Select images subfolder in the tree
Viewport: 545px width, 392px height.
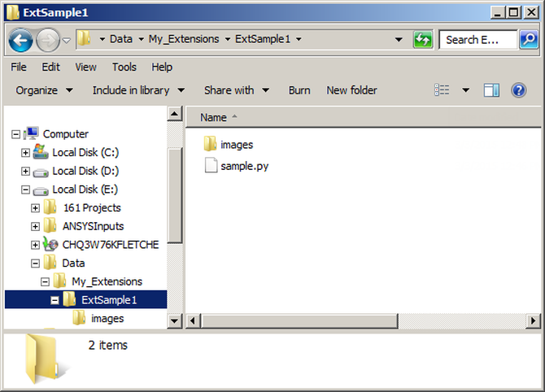pos(107,318)
